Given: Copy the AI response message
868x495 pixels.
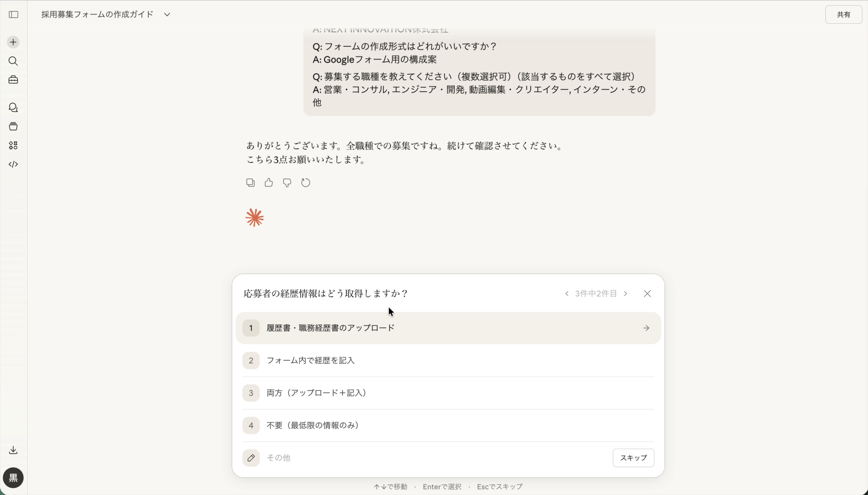Looking at the screenshot, I should (x=250, y=183).
